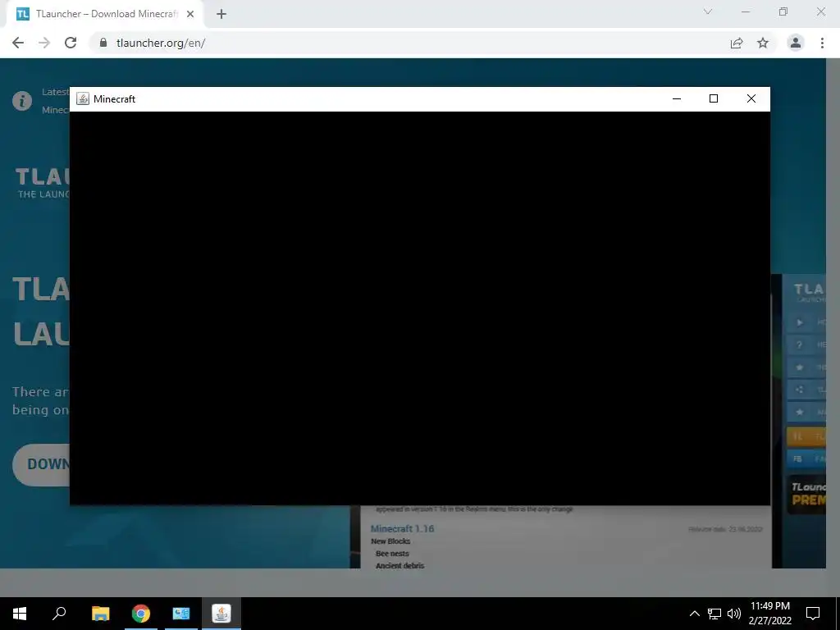The height and width of the screenshot is (630, 840).
Task: Open Minecraft 1.16 changelog link
Action: click(x=402, y=529)
